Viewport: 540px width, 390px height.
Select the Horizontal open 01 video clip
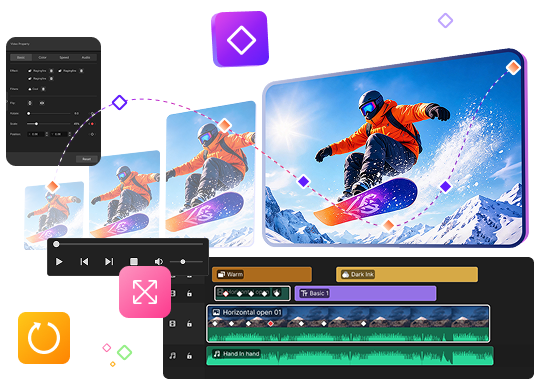pos(348,324)
